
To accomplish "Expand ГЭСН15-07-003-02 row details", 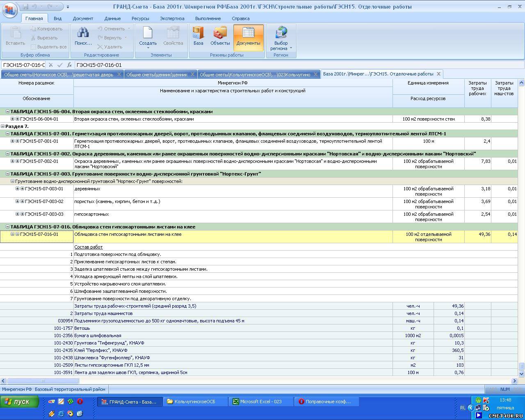I will coord(17,201).
